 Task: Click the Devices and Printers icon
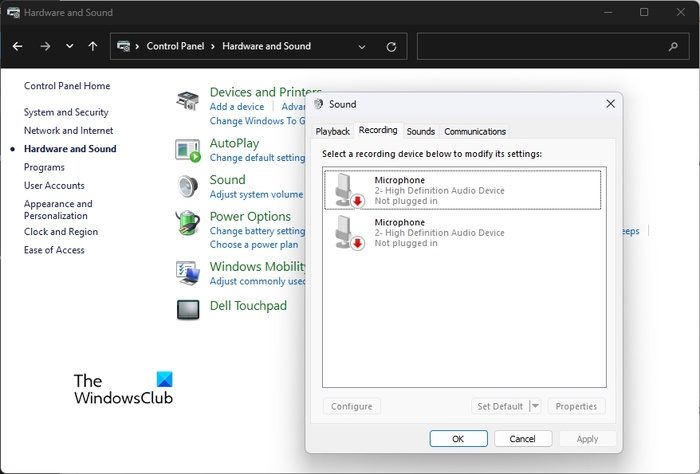click(x=188, y=99)
